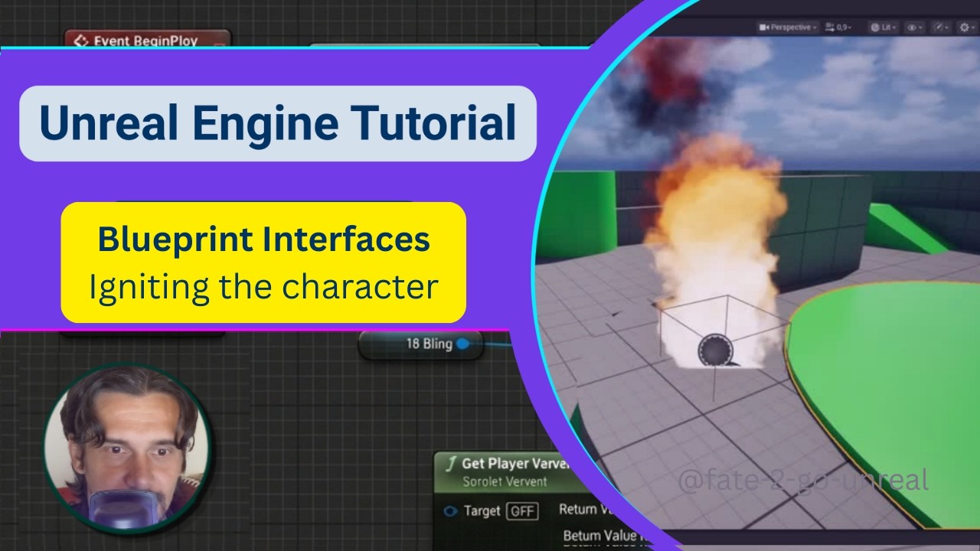Image resolution: width=980 pixels, height=551 pixels.
Task: Click the 18 Bling node output pin
Action: [x=462, y=344]
